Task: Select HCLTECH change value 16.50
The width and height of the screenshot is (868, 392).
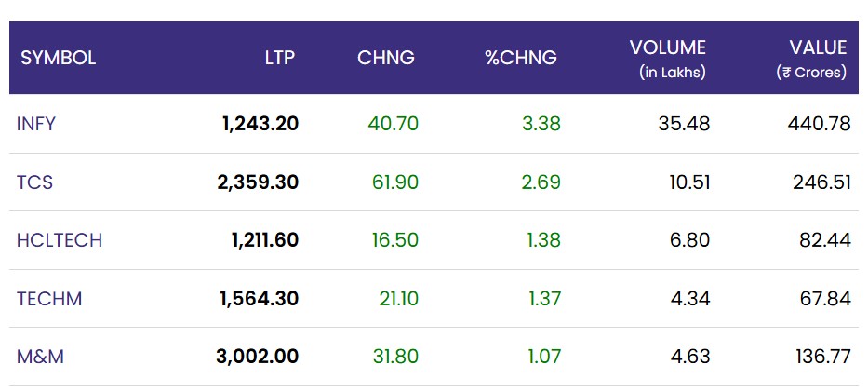Action: tap(395, 240)
